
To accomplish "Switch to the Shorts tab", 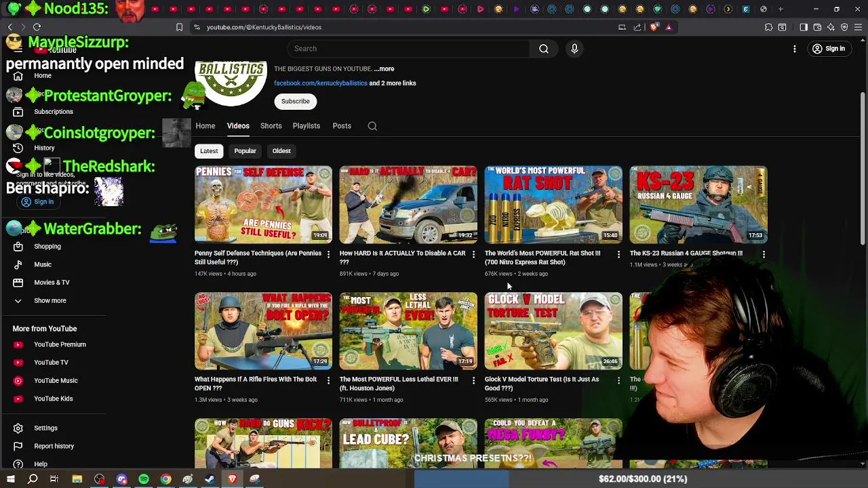I will [271, 126].
